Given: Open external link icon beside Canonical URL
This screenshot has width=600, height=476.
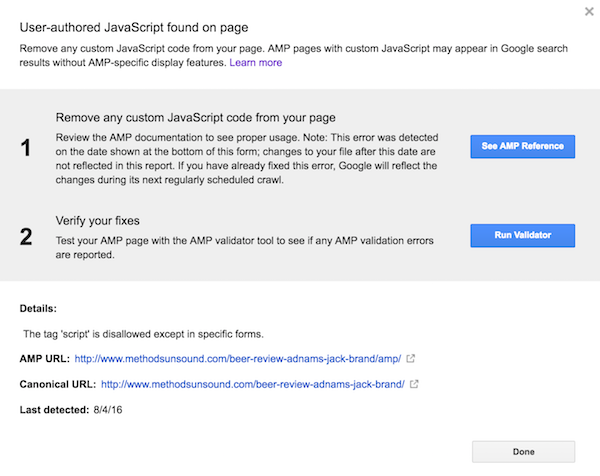Looking at the screenshot, I should tap(414, 384).
